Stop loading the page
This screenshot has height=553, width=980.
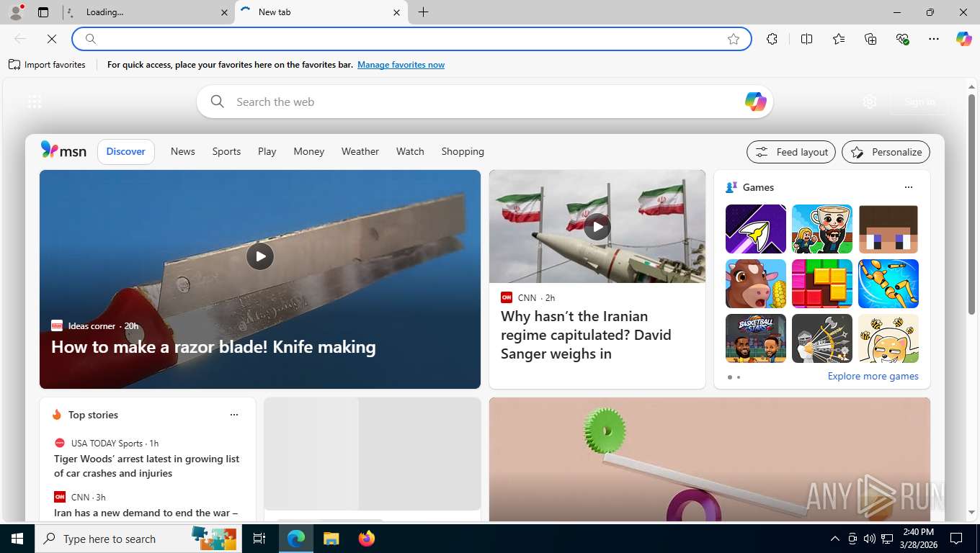(x=52, y=39)
